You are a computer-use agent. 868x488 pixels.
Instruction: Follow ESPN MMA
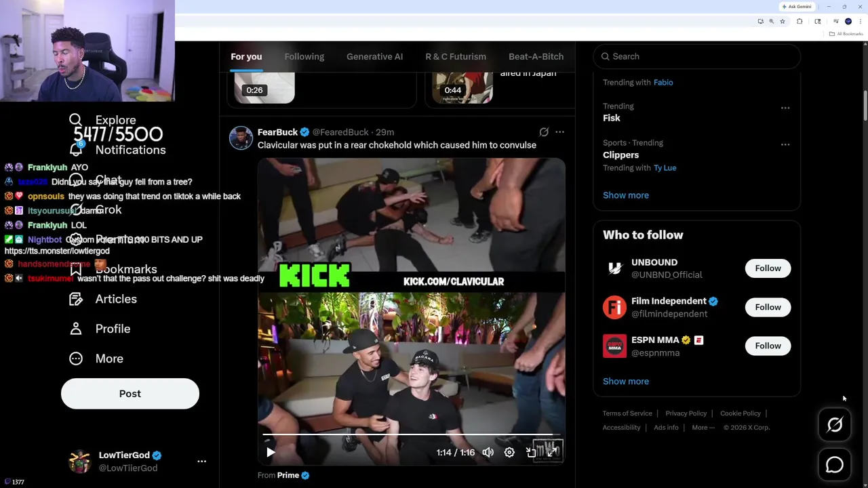coord(768,346)
